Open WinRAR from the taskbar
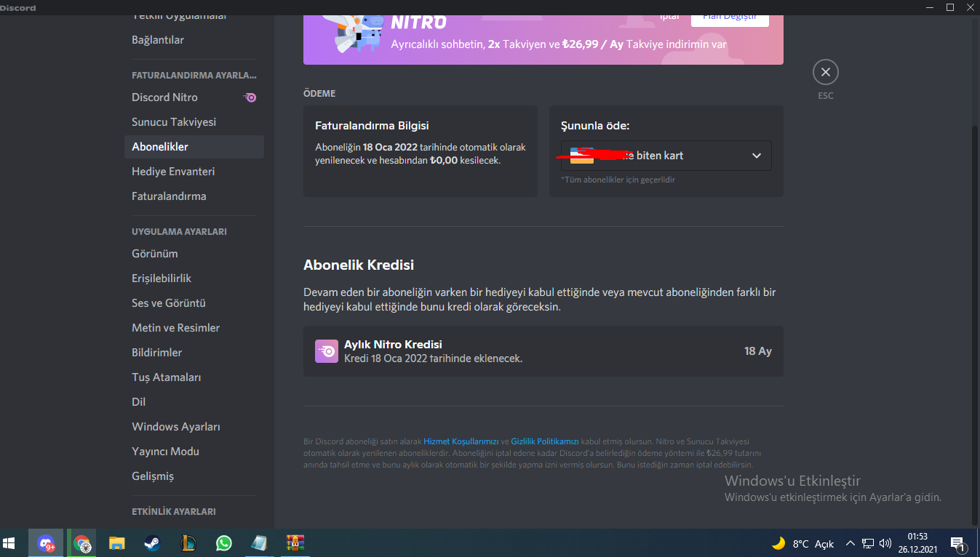The image size is (980, 557). click(x=295, y=543)
